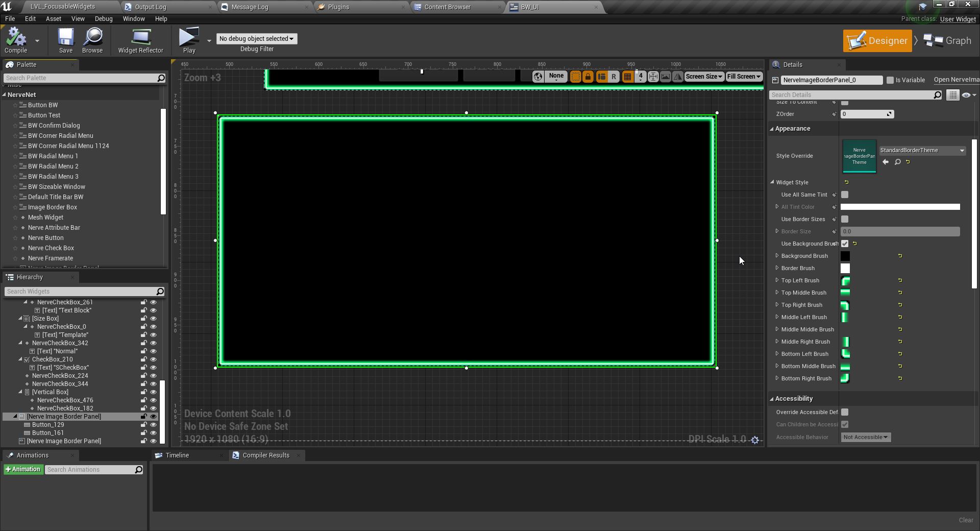Start Play in the toolbar
Screen dimensions: 980x531
[189, 40]
